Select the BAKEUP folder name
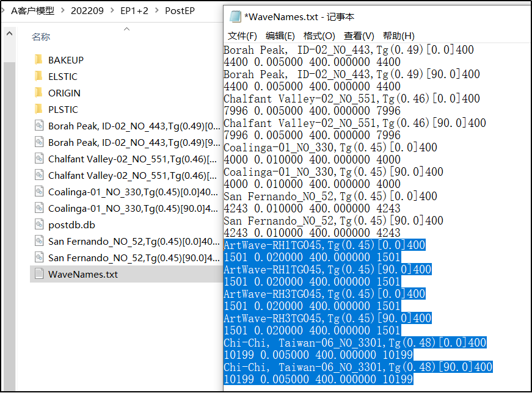This screenshot has height=393, width=532. [x=66, y=60]
